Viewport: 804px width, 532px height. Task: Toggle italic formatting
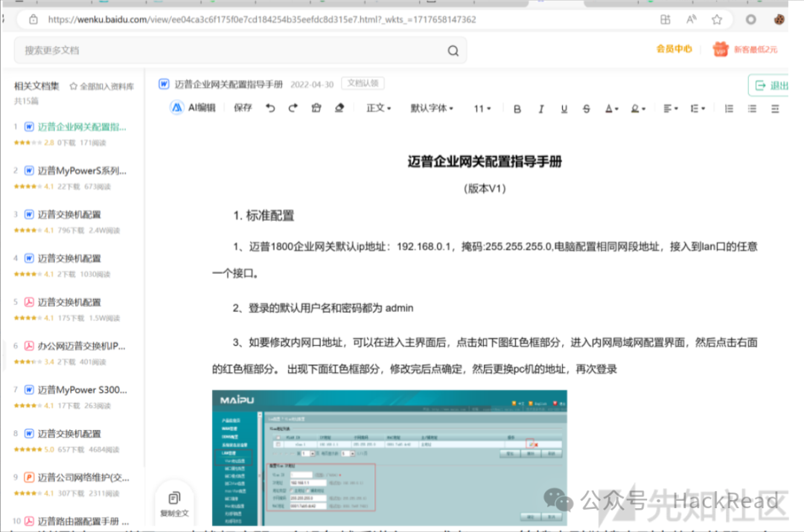click(x=541, y=109)
